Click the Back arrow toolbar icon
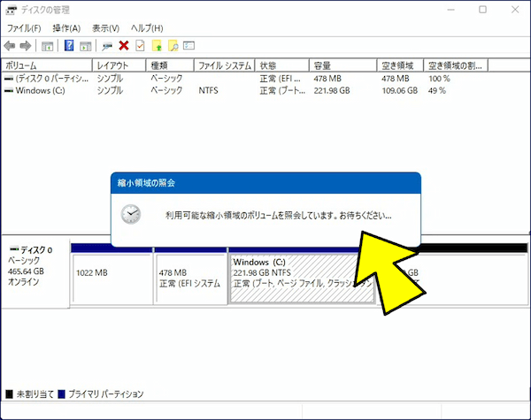The height and width of the screenshot is (420, 531). (10, 46)
